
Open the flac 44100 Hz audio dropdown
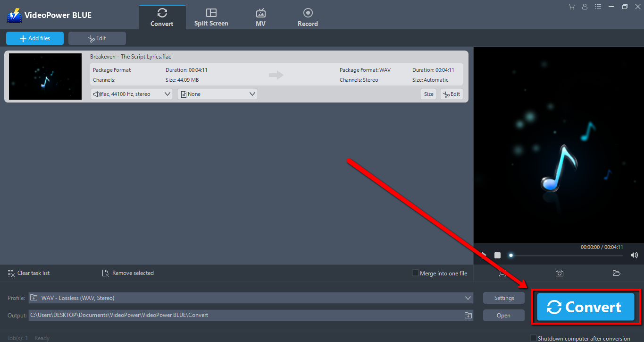[131, 94]
